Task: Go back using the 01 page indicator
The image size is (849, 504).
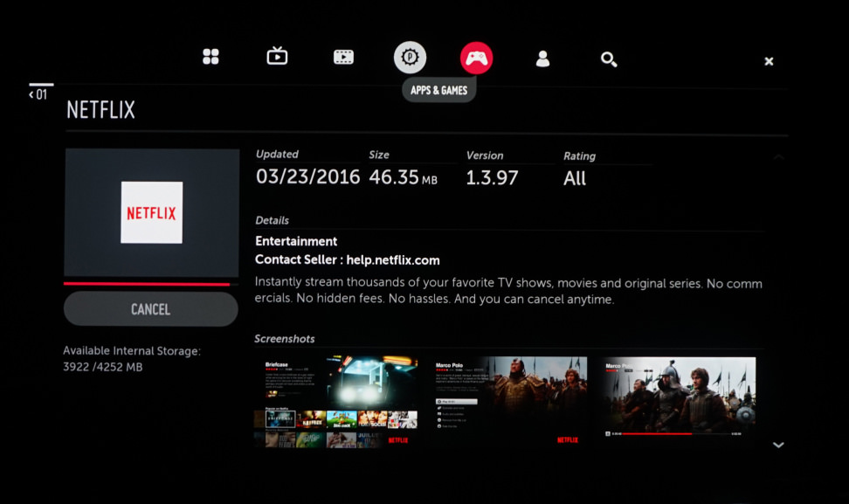Action: tap(38, 94)
